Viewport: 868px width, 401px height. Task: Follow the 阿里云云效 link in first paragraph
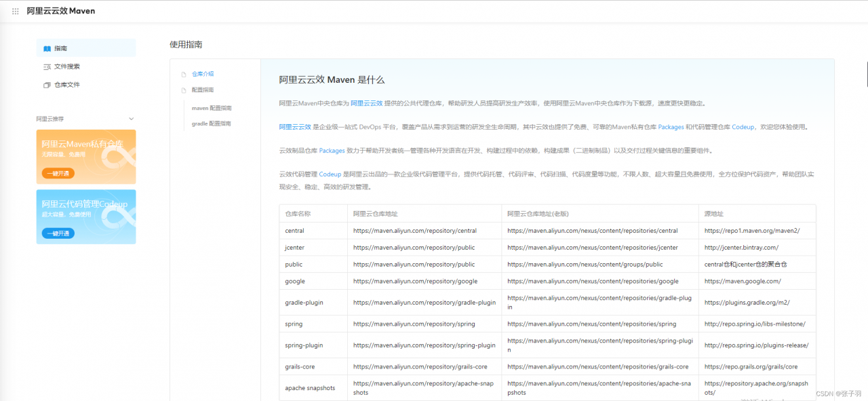366,103
